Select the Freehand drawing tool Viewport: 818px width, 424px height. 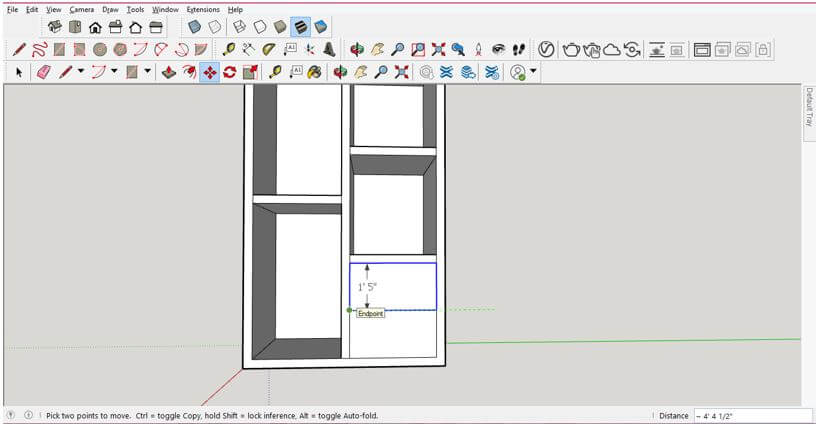[x=40, y=50]
